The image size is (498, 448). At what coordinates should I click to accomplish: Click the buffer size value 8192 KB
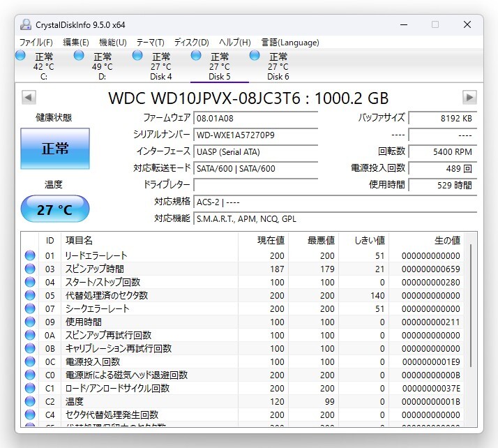pyautogui.click(x=443, y=118)
